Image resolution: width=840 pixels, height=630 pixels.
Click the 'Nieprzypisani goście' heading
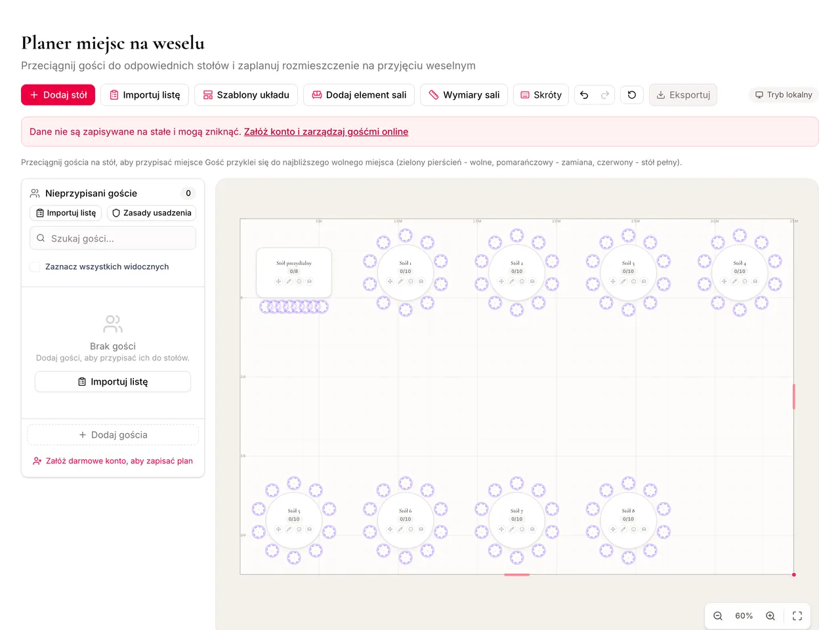(x=91, y=194)
